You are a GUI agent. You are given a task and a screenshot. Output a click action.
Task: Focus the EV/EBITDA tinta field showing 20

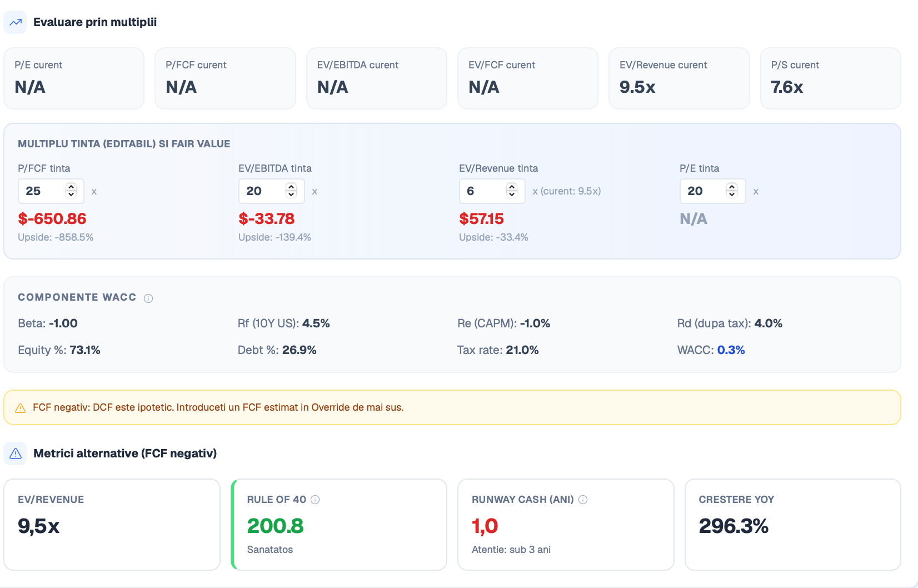272,191
